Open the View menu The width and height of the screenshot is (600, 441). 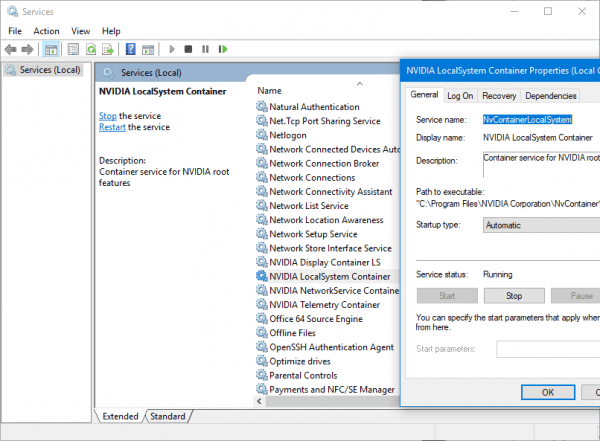[x=80, y=31]
